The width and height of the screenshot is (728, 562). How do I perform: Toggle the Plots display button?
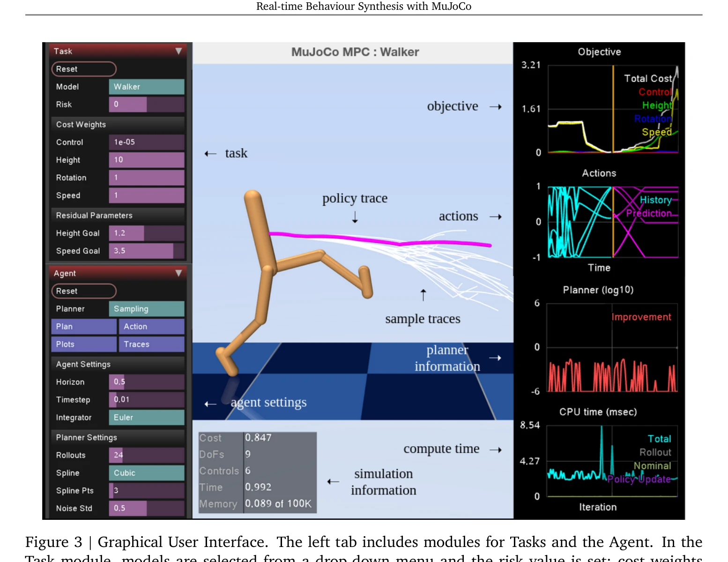point(84,344)
